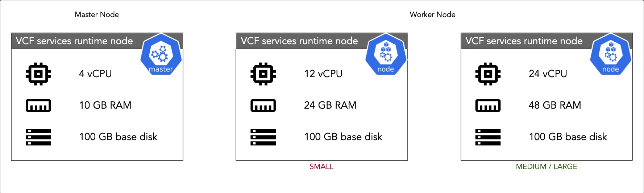Click the master box VCF services runtime node title
The height and width of the screenshot is (193, 644).
click(74, 41)
